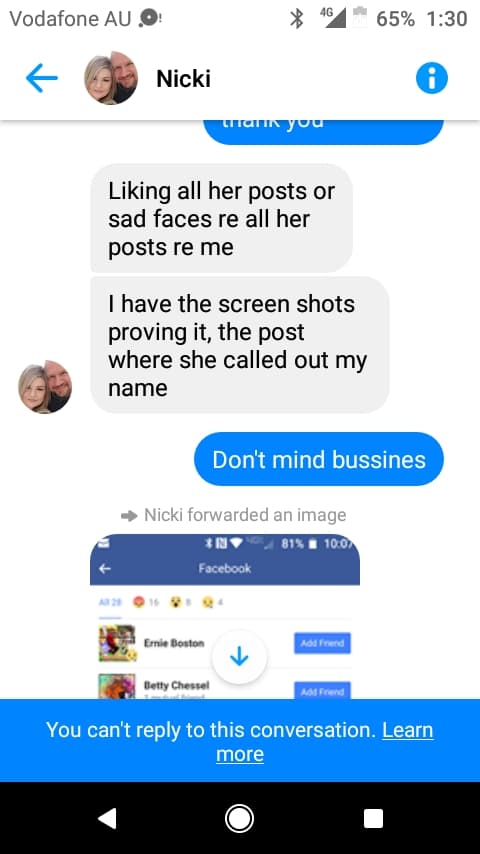This screenshot has height=854, width=480.
Task: Tap the Nicki contact name
Action: pos(184,78)
